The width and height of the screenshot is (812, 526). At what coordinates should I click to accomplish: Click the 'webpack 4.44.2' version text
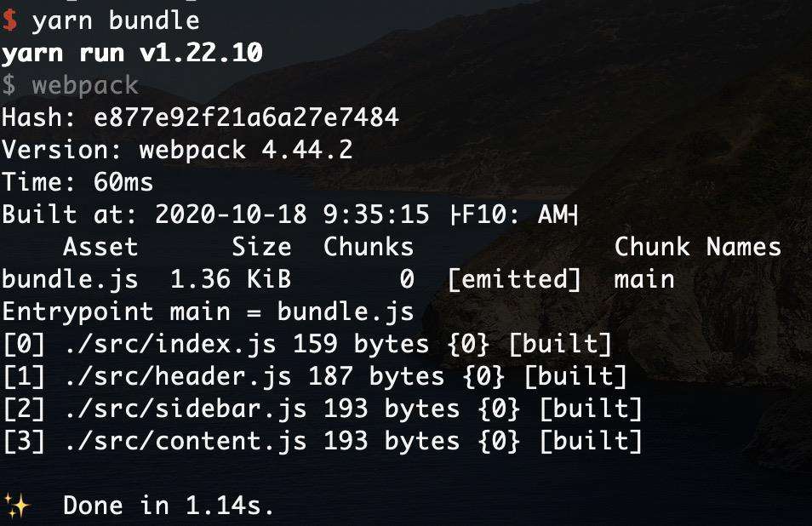pos(246,150)
